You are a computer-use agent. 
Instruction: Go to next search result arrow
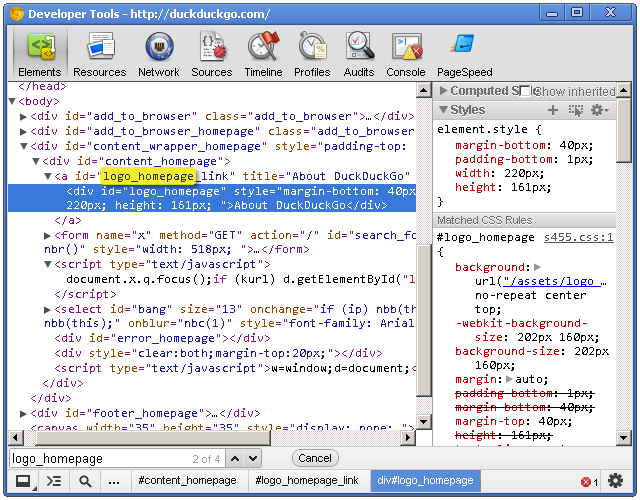[x=253, y=459]
